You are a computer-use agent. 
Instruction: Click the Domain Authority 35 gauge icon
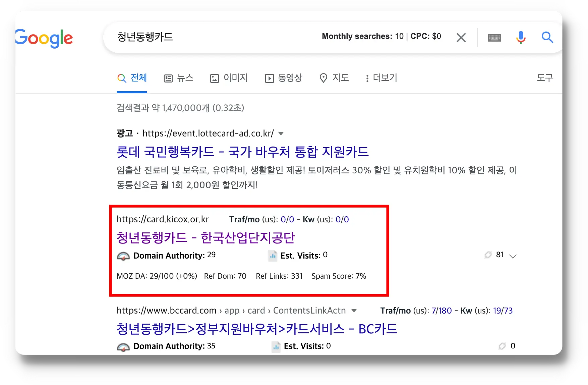[123, 347]
